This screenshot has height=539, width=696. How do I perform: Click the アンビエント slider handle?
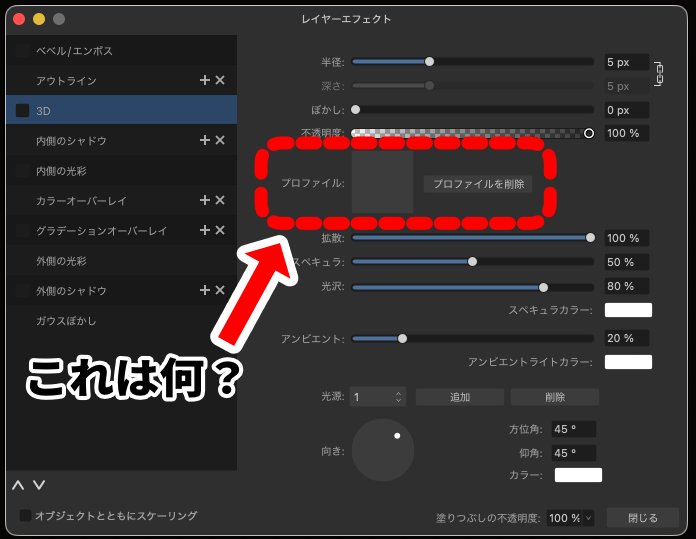[402, 339]
